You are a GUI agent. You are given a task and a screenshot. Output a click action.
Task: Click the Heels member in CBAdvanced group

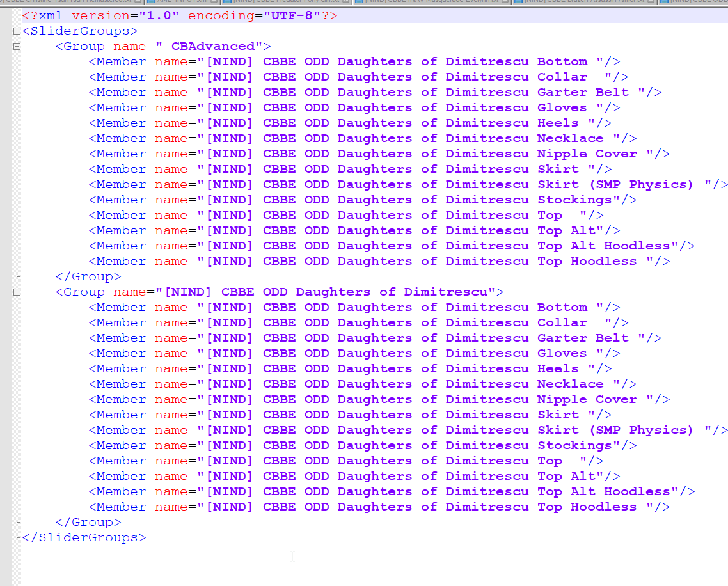[350, 123]
